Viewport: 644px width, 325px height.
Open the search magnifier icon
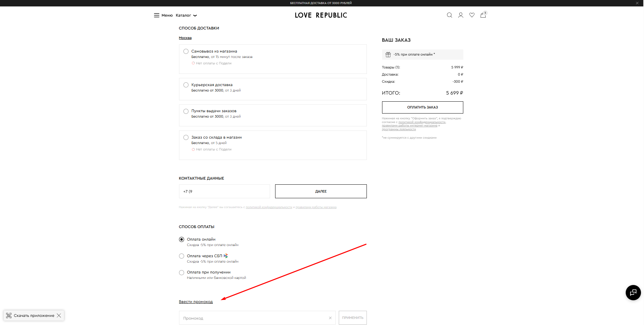pyautogui.click(x=449, y=15)
